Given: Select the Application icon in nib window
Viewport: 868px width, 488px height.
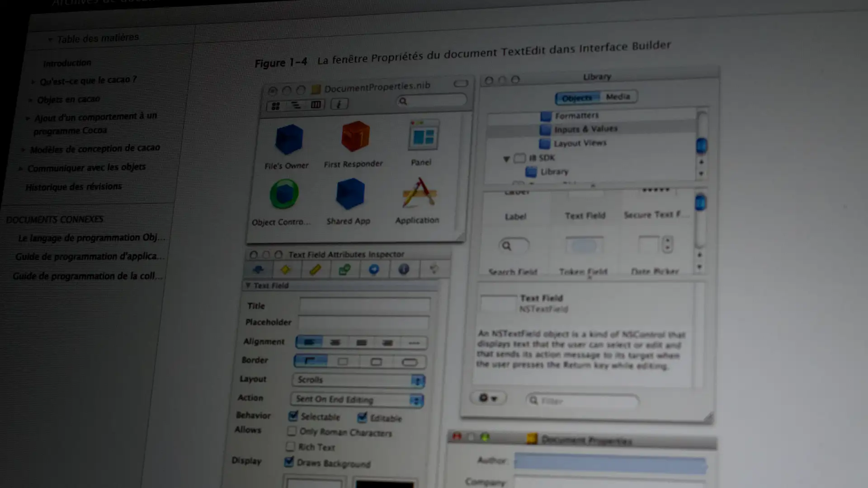Looking at the screenshot, I should [420, 193].
